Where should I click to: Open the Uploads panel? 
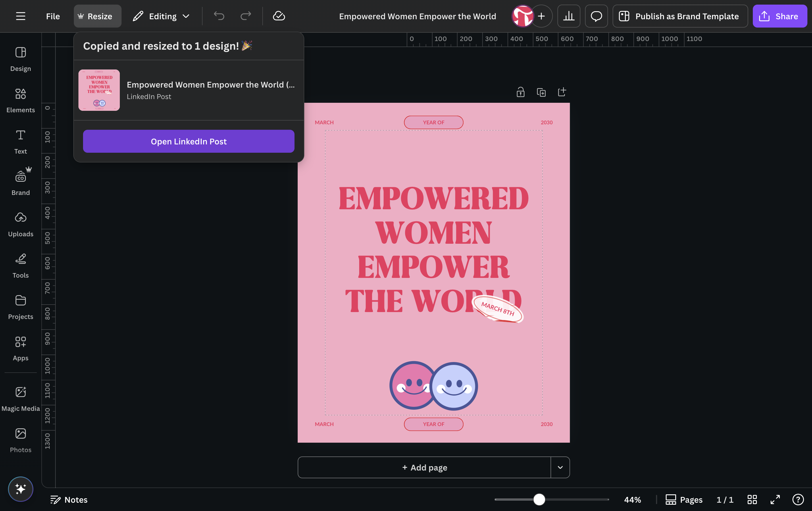(21, 225)
